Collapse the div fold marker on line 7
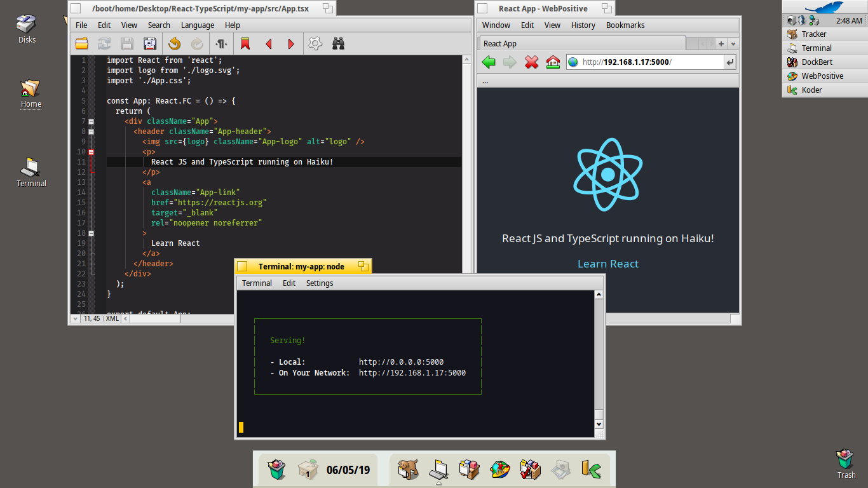Image resolution: width=868 pixels, height=488 pixels. pos(92,121)
